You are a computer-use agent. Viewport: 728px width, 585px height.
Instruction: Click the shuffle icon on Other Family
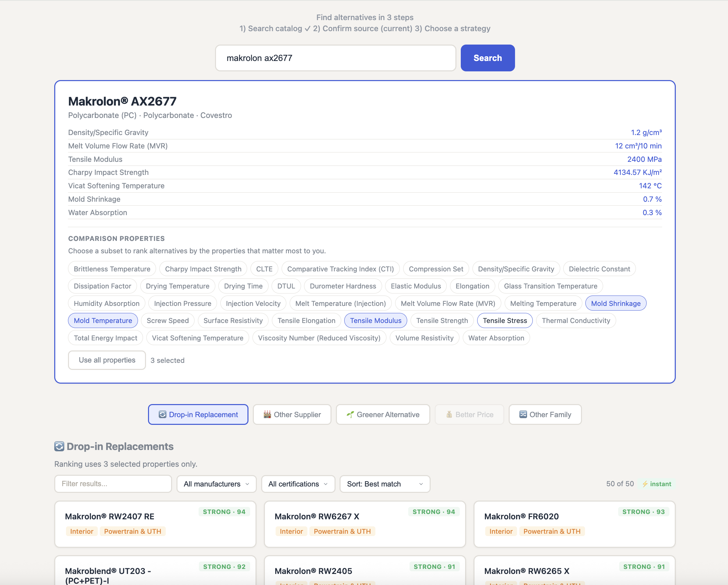(x=523, y=414)
